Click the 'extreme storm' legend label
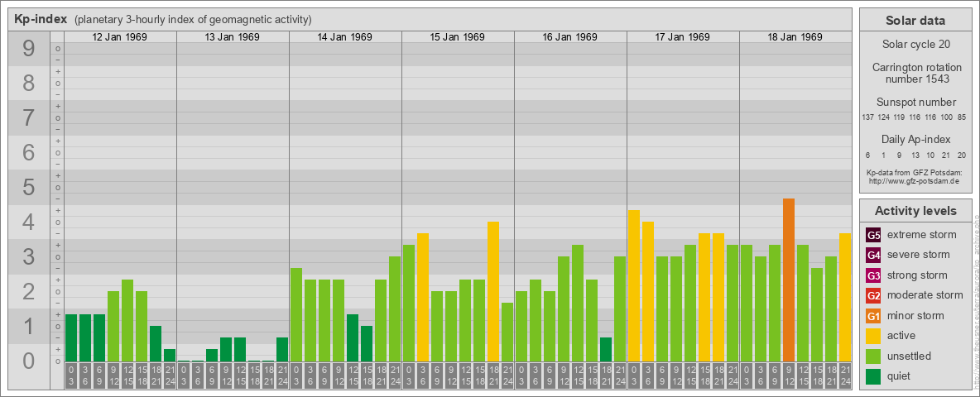980x397 pixels. click(922, 236)
